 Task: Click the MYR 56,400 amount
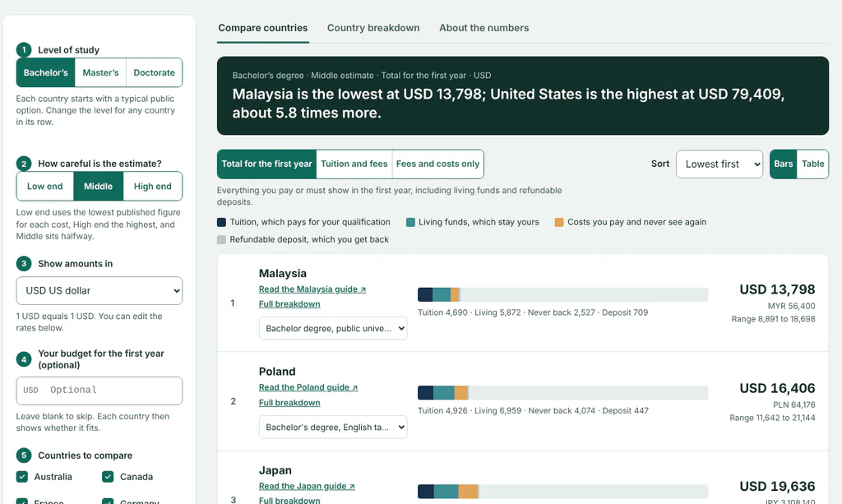coord(792,306)
